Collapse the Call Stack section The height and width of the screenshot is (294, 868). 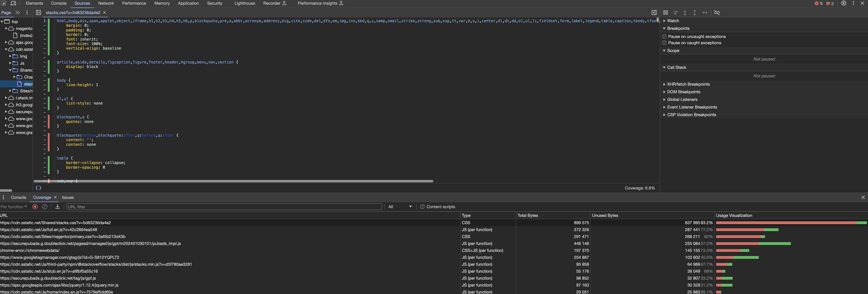click(x=676, y=67)
